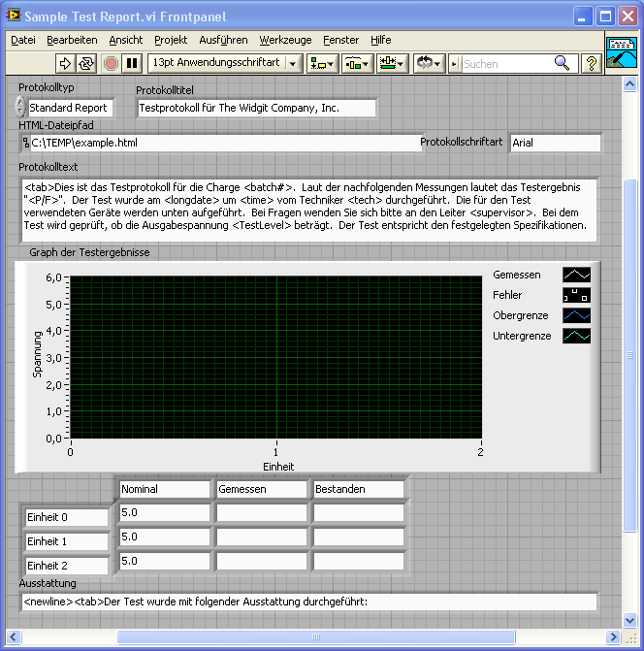644x651 pixels.
Task: Click the Pause button in the toolbar
Action: tap(132, 63)
